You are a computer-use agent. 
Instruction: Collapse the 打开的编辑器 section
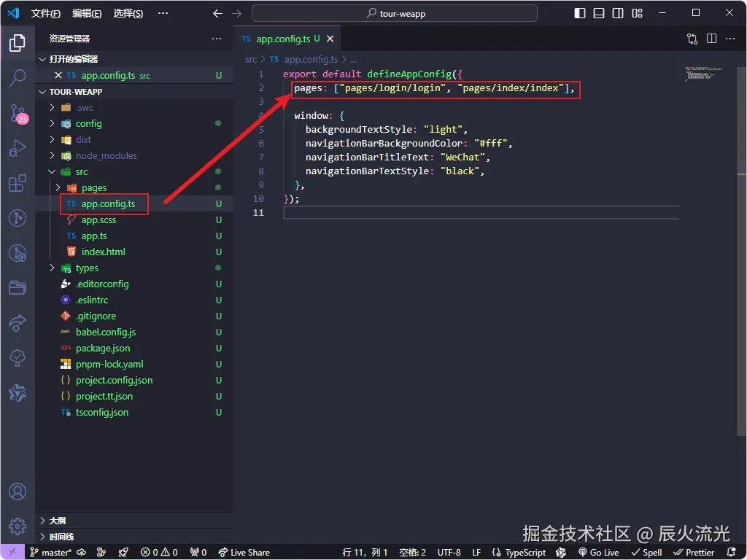(x=135, y=59)
